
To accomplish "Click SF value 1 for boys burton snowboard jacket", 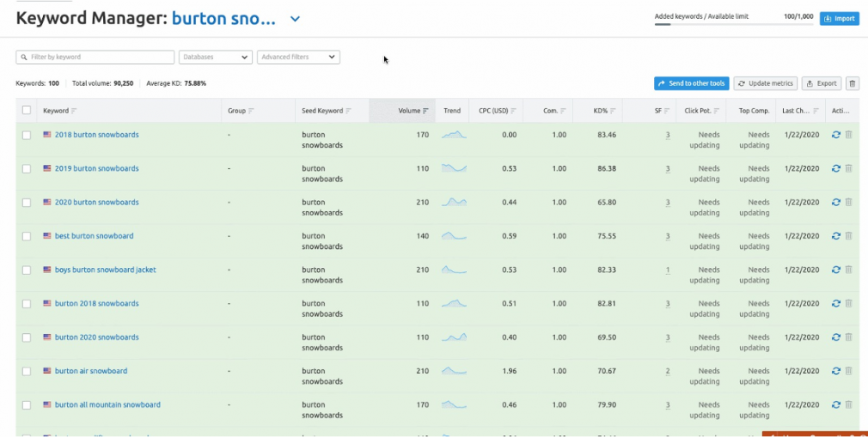I will pos(668,270).
